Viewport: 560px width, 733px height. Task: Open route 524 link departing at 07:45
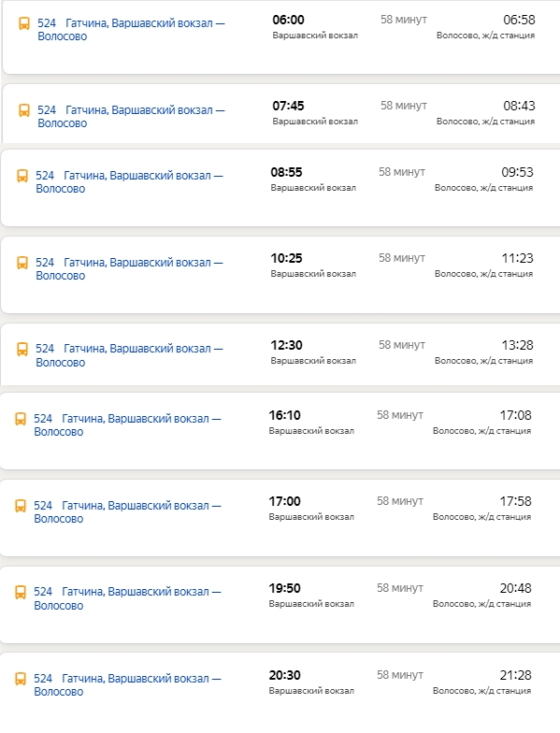pyautogui.click(x=131, y=116)
